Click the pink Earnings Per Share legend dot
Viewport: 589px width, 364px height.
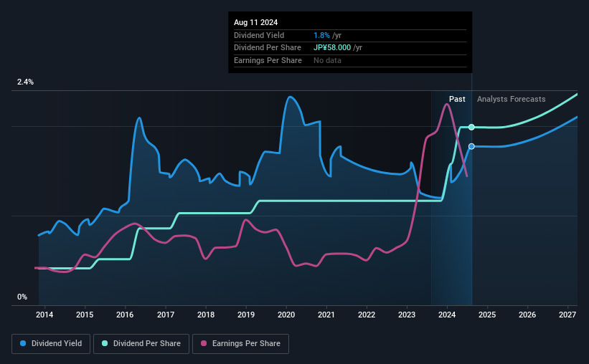point(204,343)
